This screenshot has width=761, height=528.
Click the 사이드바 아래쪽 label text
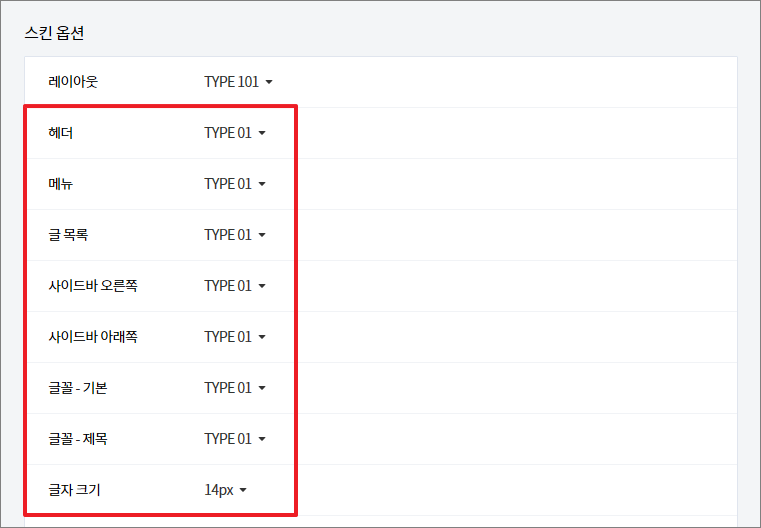[93, 337]
